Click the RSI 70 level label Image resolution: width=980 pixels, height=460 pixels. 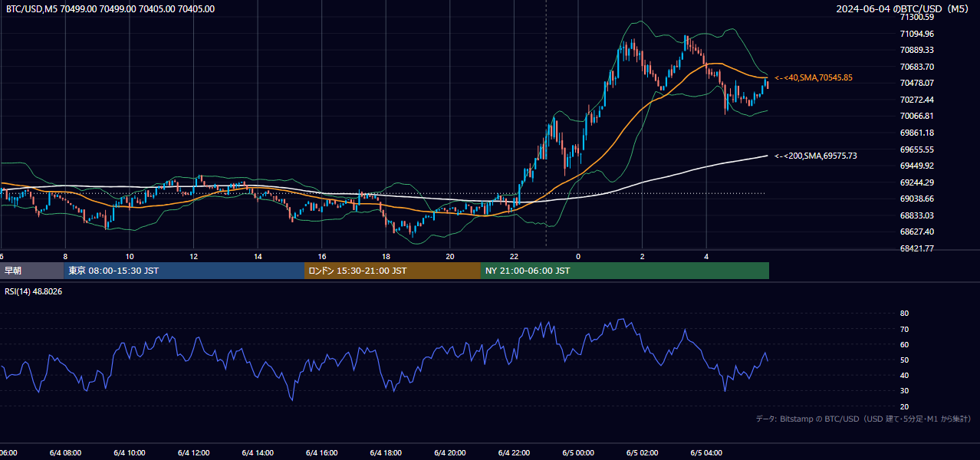(x=904, y=330)
